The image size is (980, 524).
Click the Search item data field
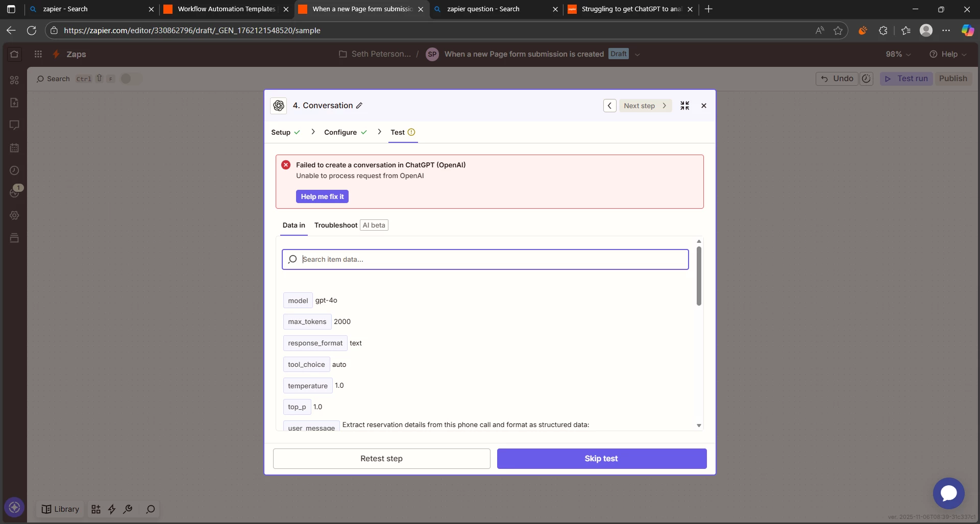pyautogui.click(x=485, y=259)
